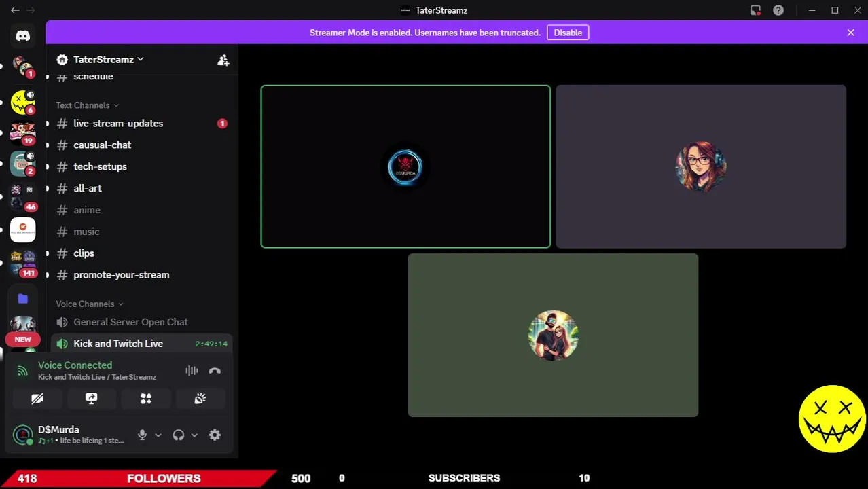Click the noise suppression waveform icon
Screen dimensions: 868x489
click(192, 370)
